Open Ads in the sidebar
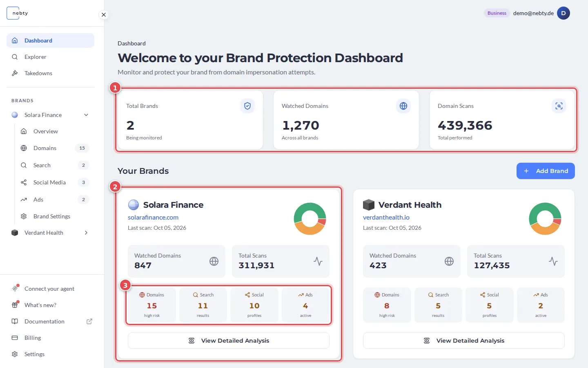The height and width of the screenshot is (368, 588). 55,200
